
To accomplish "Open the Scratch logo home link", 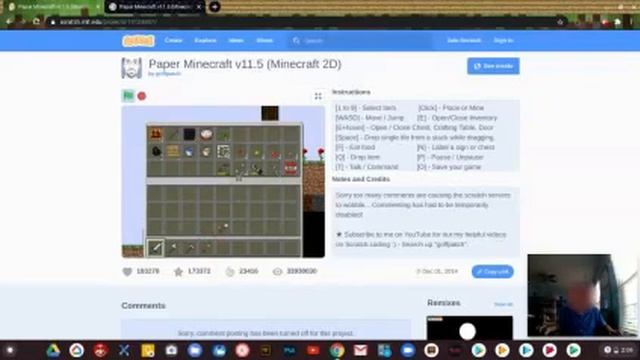I will click(x=138, y=40).
